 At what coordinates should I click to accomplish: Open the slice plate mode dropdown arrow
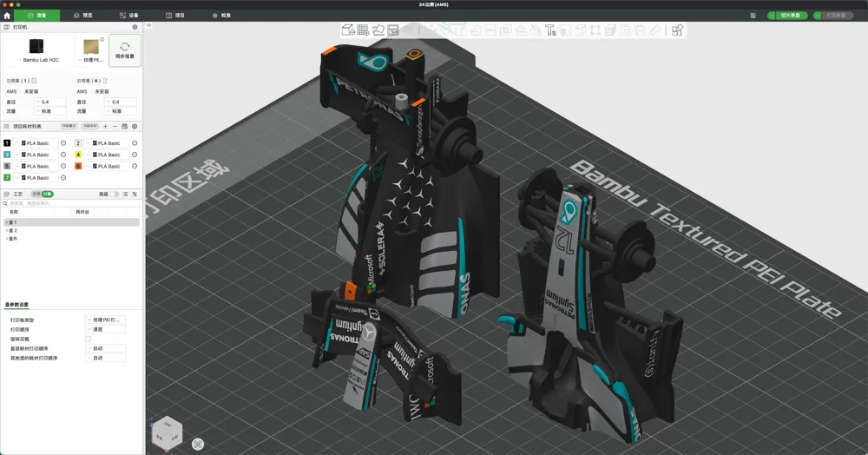772,16
